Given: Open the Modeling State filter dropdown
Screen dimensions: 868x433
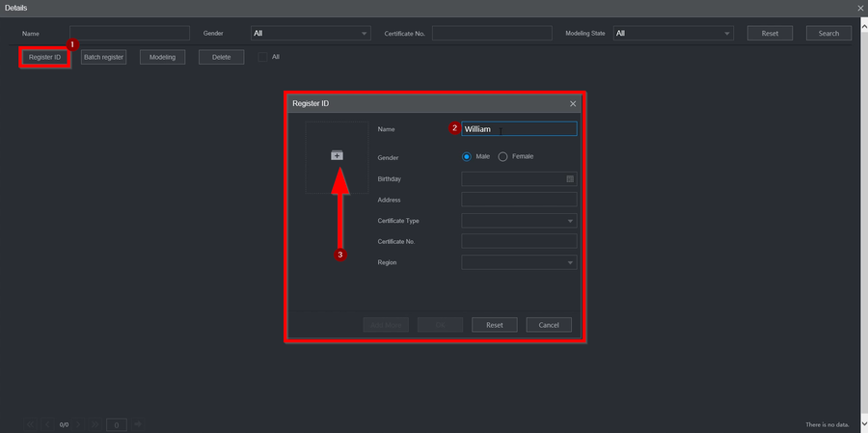Looking at the screenshot, I should point(726,33).
